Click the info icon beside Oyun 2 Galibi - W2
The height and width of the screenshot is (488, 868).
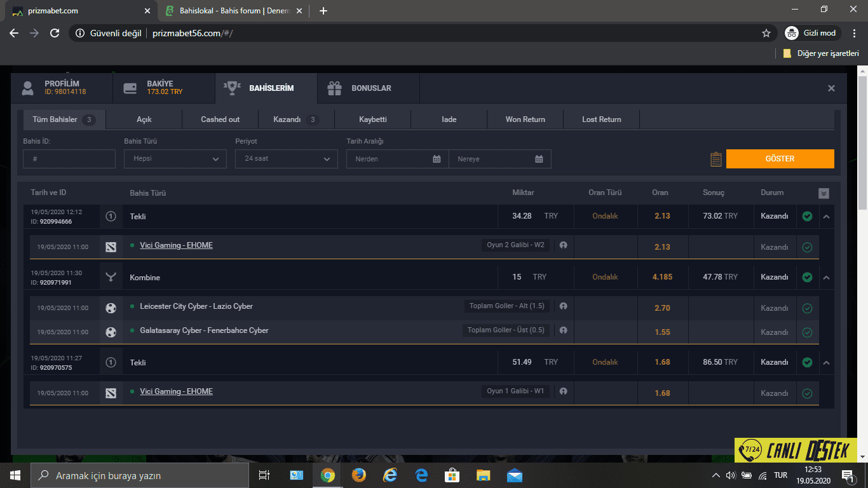coord(563,245)
